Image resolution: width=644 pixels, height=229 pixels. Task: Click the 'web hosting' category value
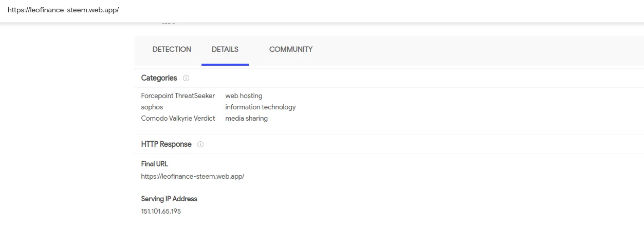tap(244, 96)
